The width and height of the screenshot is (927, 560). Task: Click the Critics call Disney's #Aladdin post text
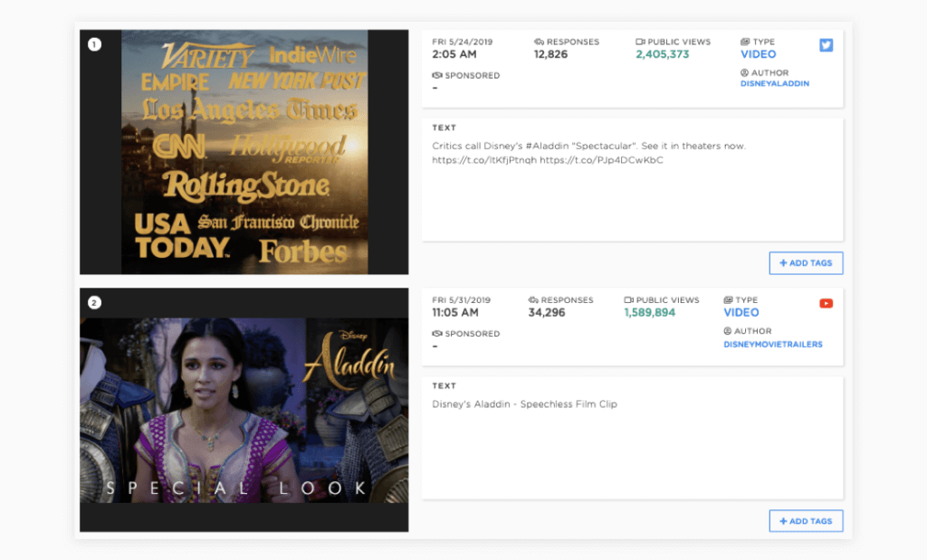coord(588,153)
